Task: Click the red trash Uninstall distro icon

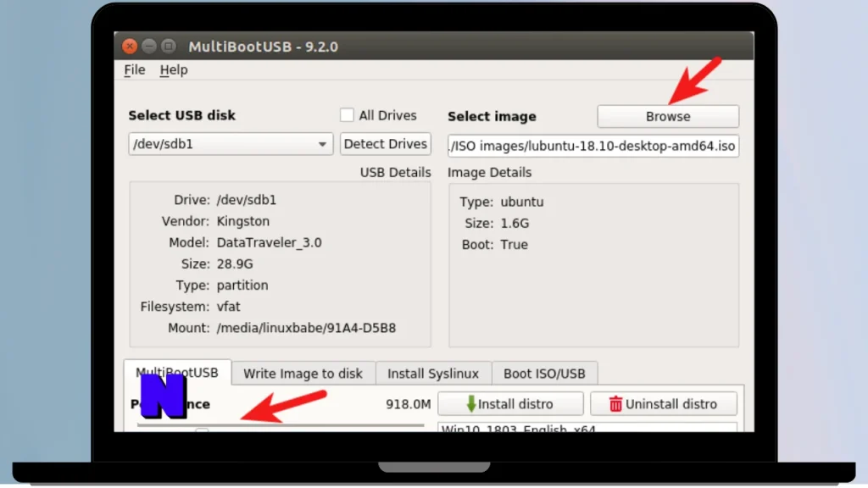Action: (615, 404)
